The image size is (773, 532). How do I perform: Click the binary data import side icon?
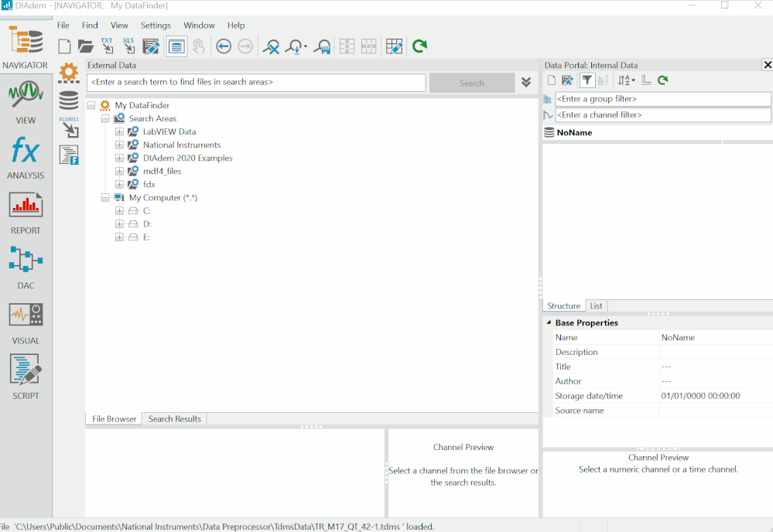point(69,128)
